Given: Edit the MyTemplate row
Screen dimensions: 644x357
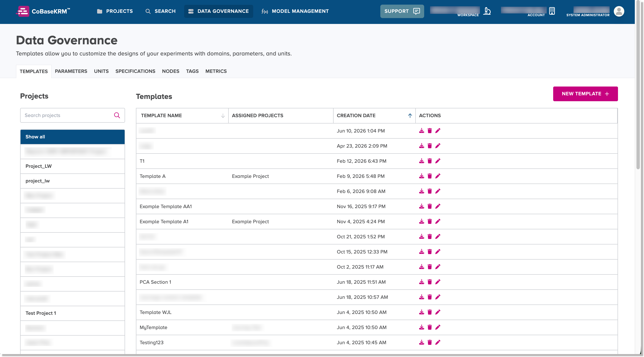Looking at the screenshot, I should tap(438, 327).
